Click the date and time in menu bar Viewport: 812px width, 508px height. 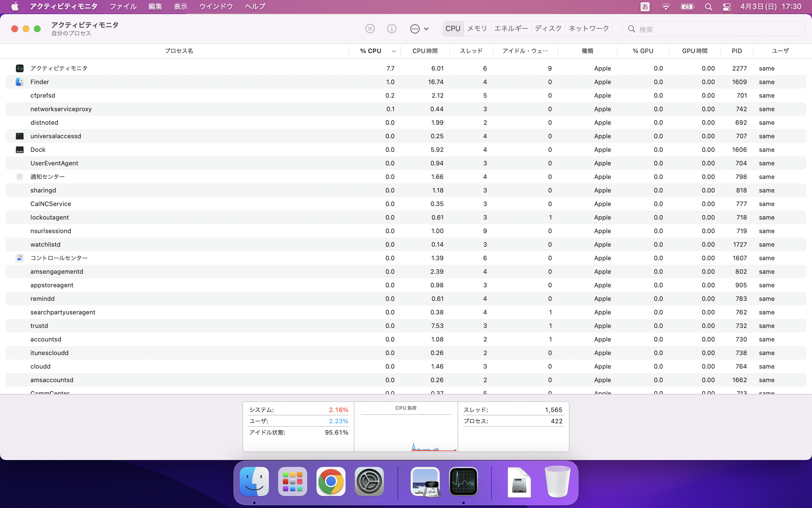771,6
